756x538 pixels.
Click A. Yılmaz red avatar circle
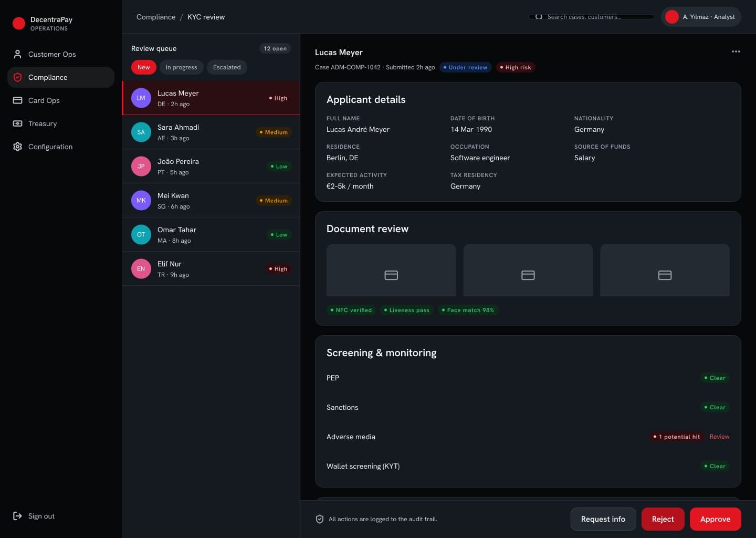click(x=672, y=17)
